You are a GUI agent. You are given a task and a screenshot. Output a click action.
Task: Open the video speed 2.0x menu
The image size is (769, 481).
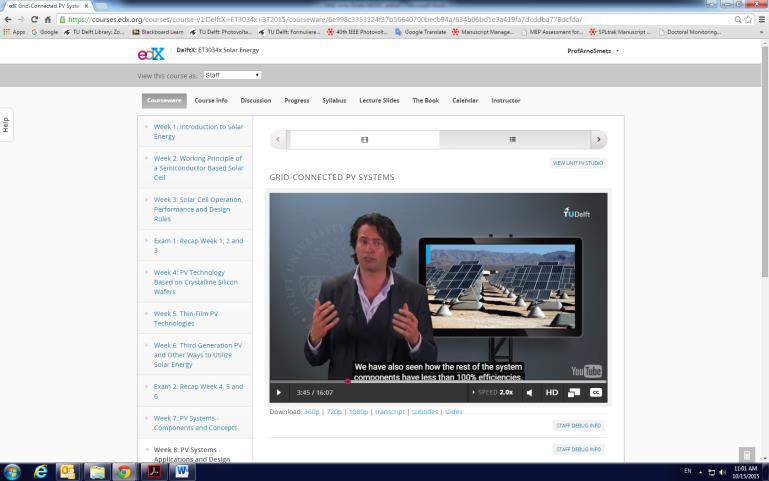pos(494,392)
